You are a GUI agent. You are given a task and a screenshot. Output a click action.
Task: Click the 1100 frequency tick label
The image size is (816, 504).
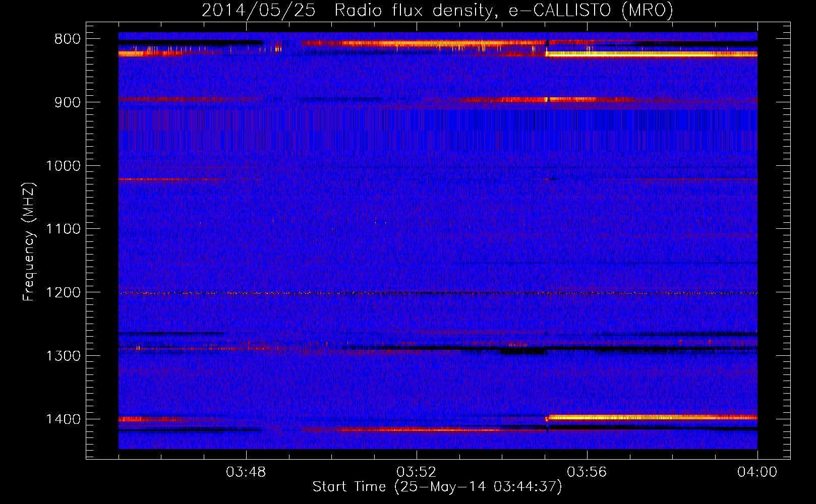click(63, 229)
